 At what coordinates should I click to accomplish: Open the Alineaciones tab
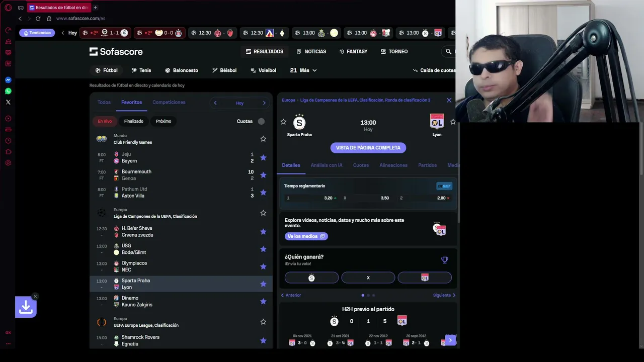click(x=393, y=165)
